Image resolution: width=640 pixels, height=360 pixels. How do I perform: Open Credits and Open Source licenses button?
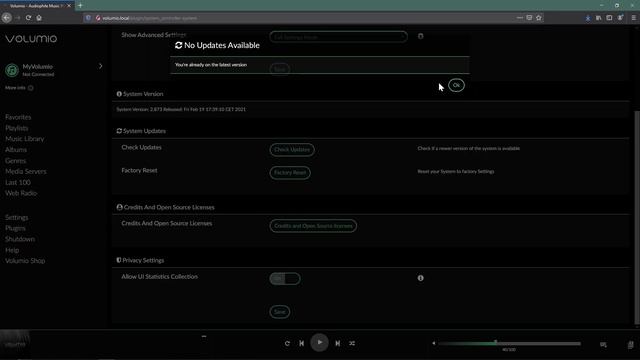313,226
